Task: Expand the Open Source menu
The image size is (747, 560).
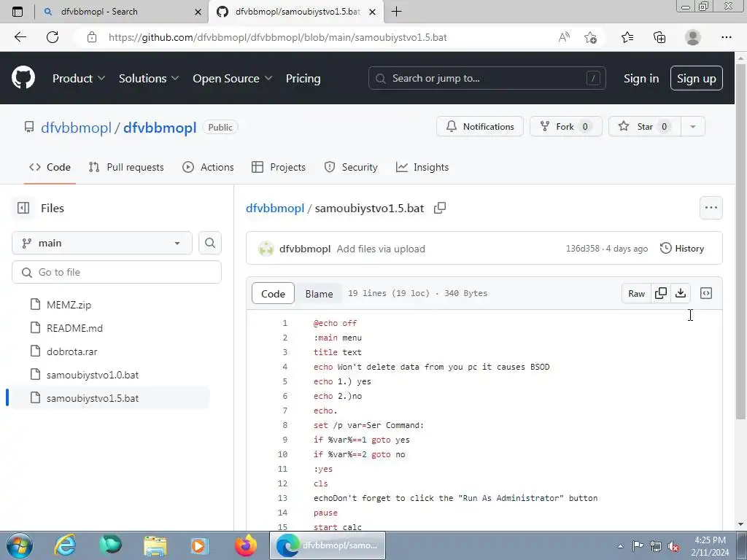Action: pos(233,79)
